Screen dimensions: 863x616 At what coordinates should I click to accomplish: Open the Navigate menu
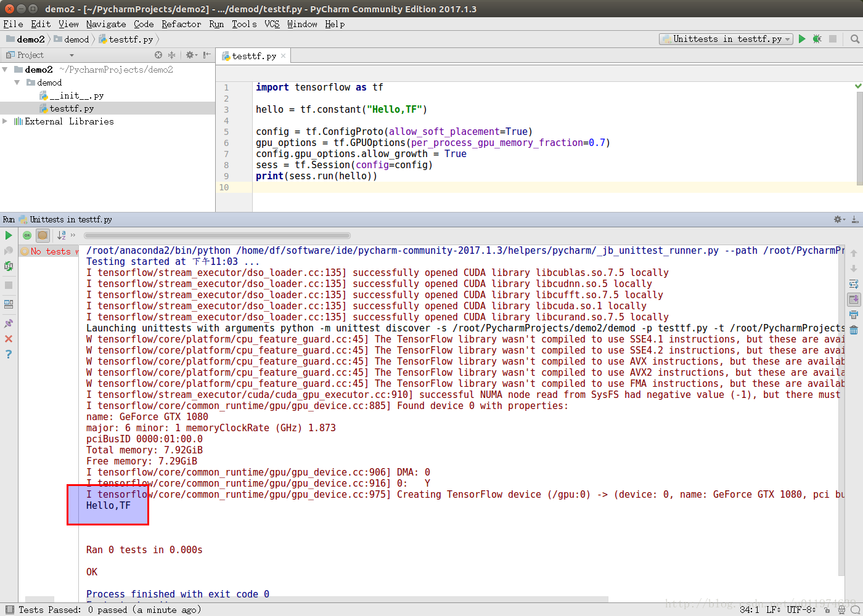(106, 24)
